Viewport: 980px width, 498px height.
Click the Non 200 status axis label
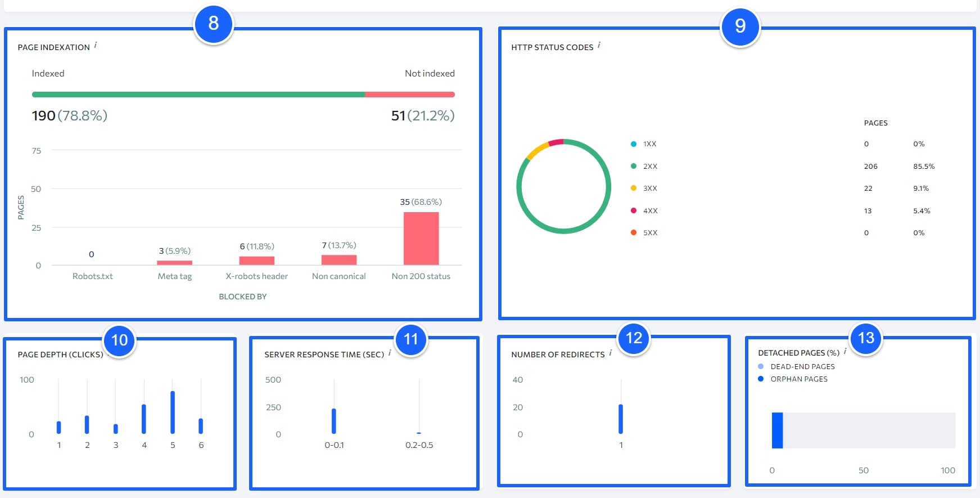pyautogui.click(x=421, y=276)
